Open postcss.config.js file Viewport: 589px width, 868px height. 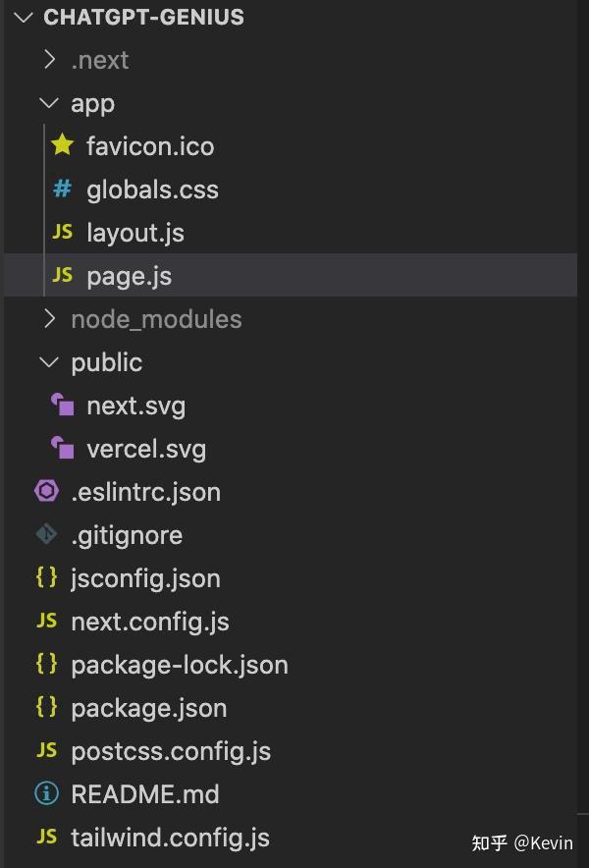(170, 751)
